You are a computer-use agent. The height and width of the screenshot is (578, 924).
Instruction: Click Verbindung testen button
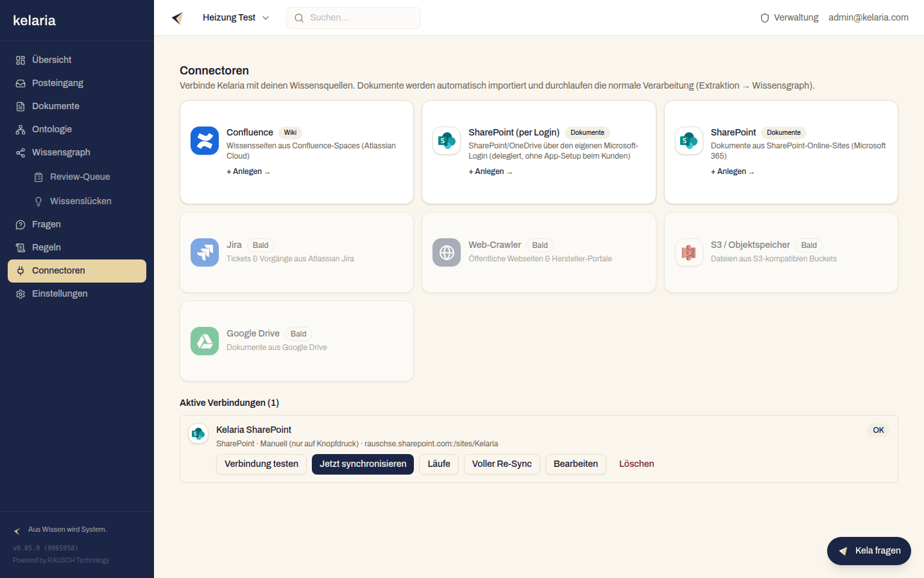pyautogui.click(x=261, y=464)
